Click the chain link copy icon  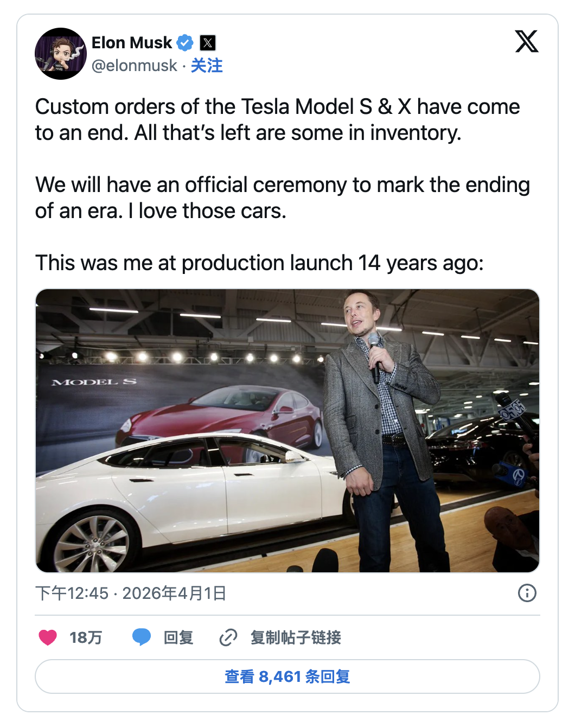(228, 637)
